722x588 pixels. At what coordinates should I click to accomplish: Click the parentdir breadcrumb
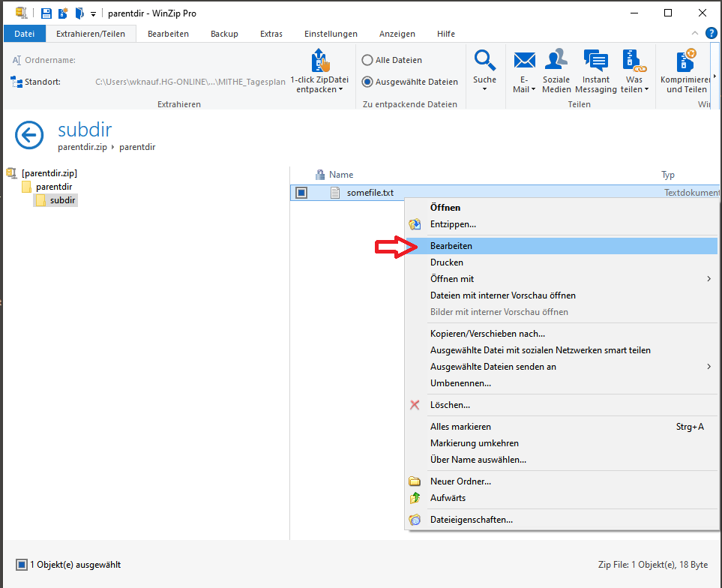pyautogui.click(x=137, y=147)
